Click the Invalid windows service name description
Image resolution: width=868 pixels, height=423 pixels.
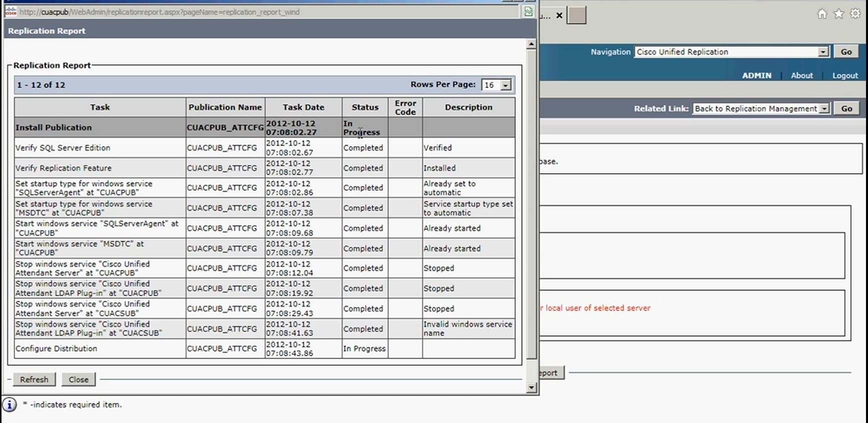pyautogui.click(x=468, y=329)
